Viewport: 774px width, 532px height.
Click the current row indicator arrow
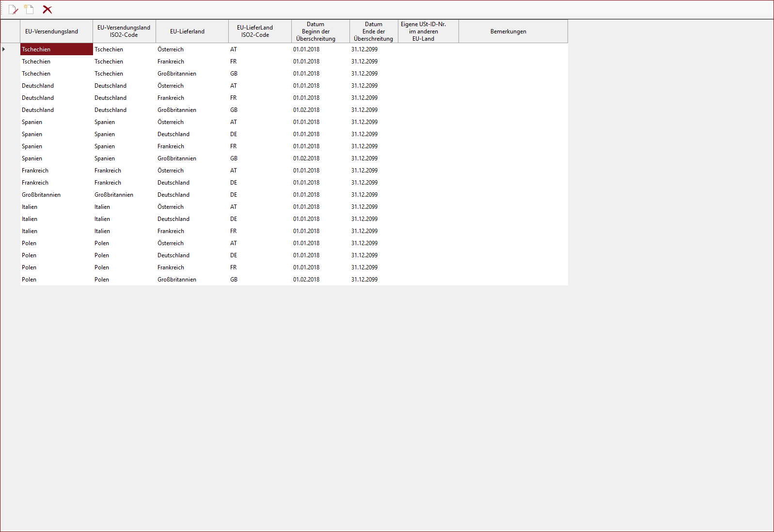coord(4,49)
